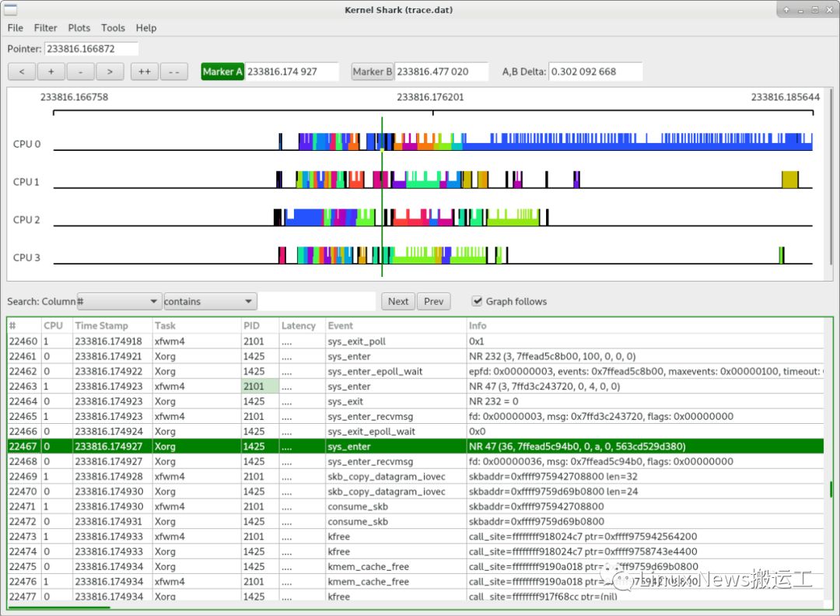
Task: Click the Prev search button
Action: point(433,302)
